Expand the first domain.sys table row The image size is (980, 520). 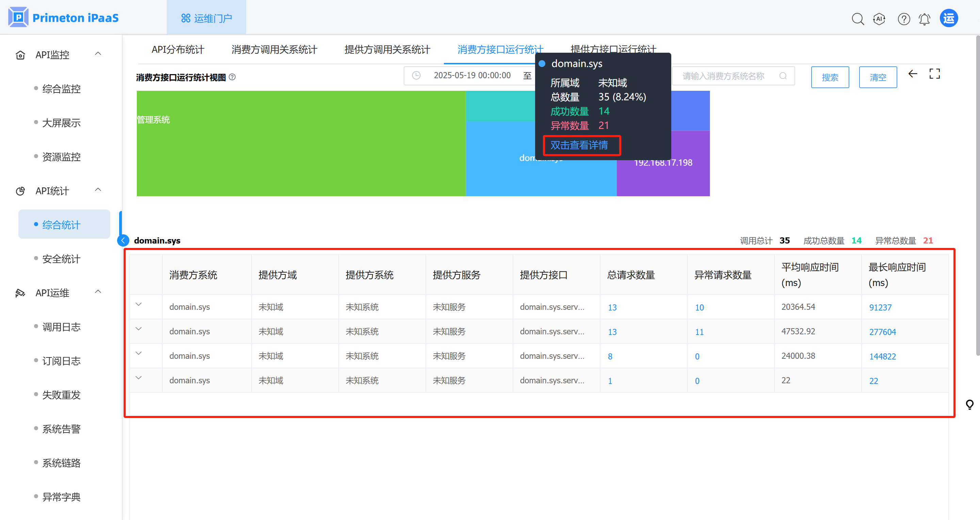pos(139,305)
